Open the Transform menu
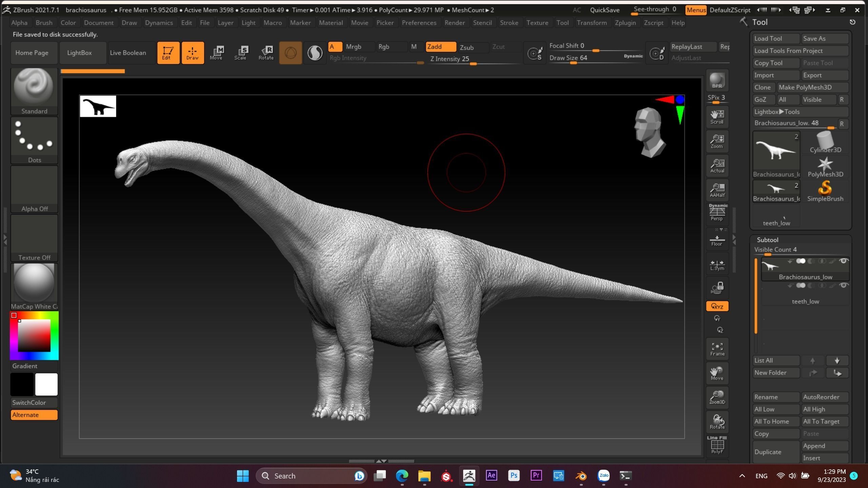This screenshot has width=868, height=488. (x=592, y=23)
